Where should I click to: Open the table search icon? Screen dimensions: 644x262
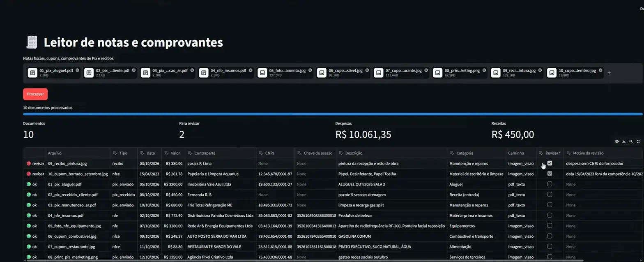coord(631,141)
